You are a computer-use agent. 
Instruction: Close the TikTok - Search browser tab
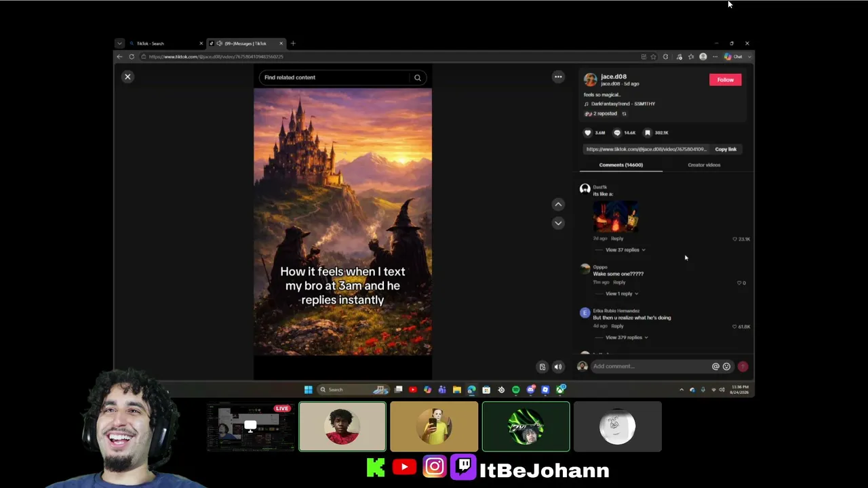pyautogui.click(x=201, y=43)
